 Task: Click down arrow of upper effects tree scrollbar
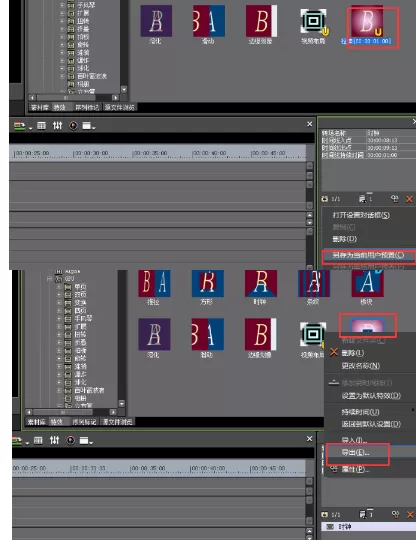coord(124,89)
